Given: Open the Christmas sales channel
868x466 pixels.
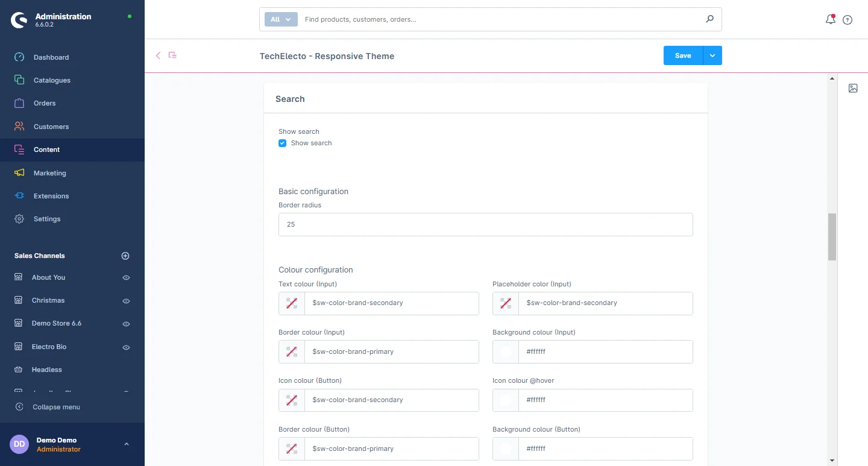Looking at the screenshot, I should pos(48,300).
